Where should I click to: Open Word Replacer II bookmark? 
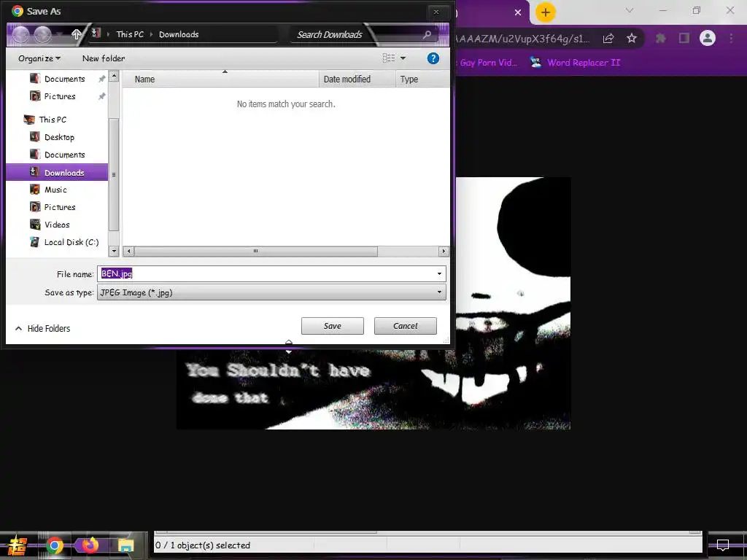click(x=575, y=63)
